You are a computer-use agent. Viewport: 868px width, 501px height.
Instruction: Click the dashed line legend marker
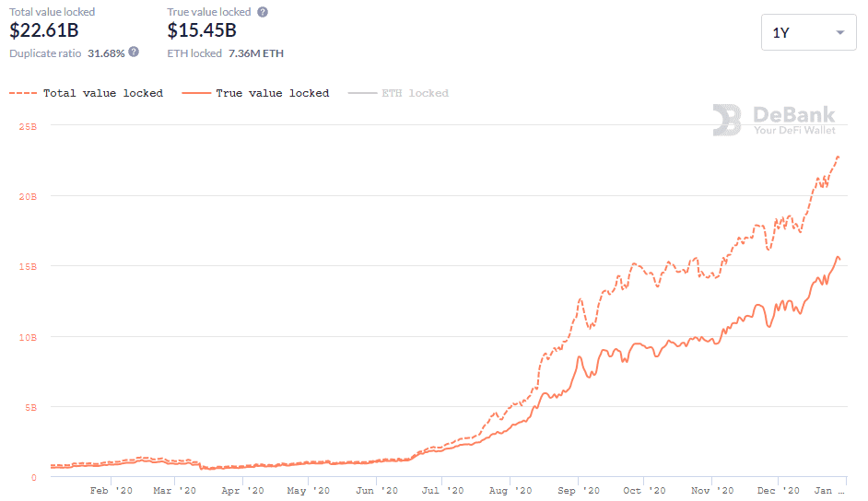(23, 93)
